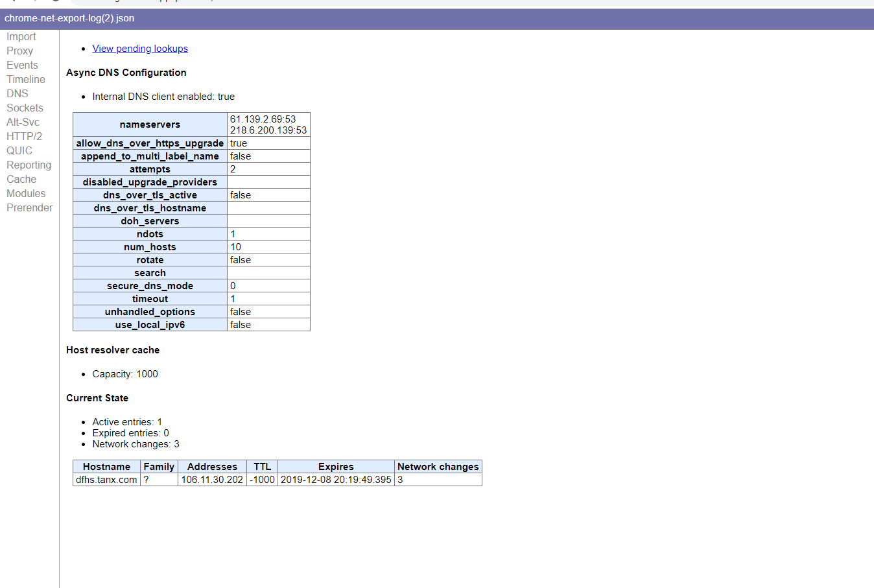
Task: Open the Sockets view
Action: point(25,108)
